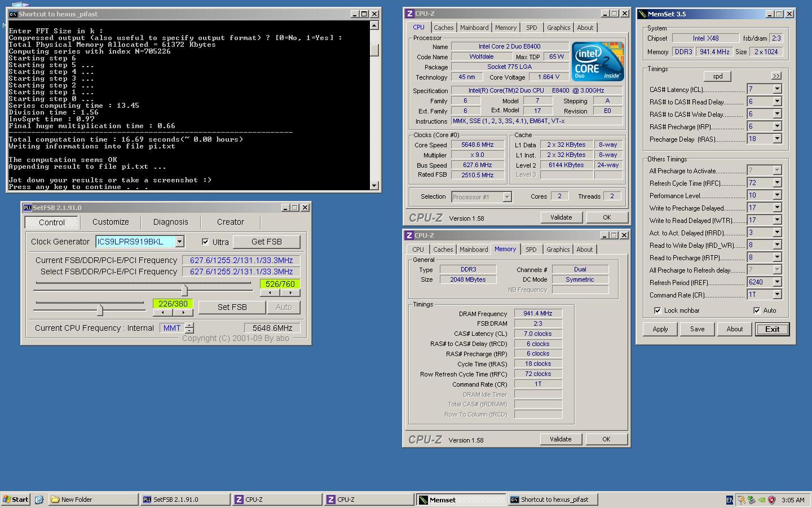Click OK in lower CPU-Z window
Viewport: 812px width, 508px height.
click(606, 439)
